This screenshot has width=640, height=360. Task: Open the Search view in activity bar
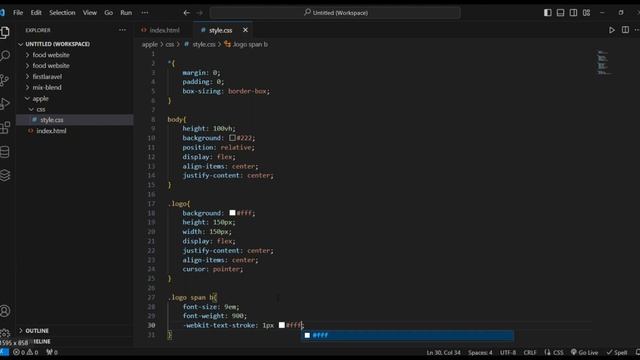coord(5,56)
